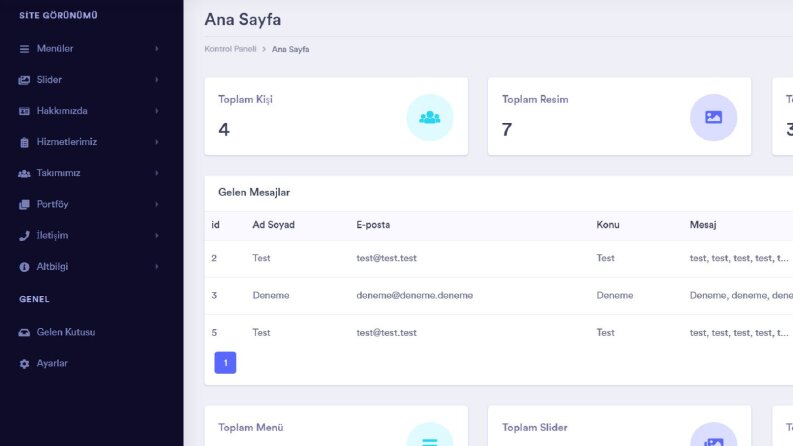Click the Menüler hamburger icon in sidebar
Viewport: 793px width, 446px height.
coord(24,49)
